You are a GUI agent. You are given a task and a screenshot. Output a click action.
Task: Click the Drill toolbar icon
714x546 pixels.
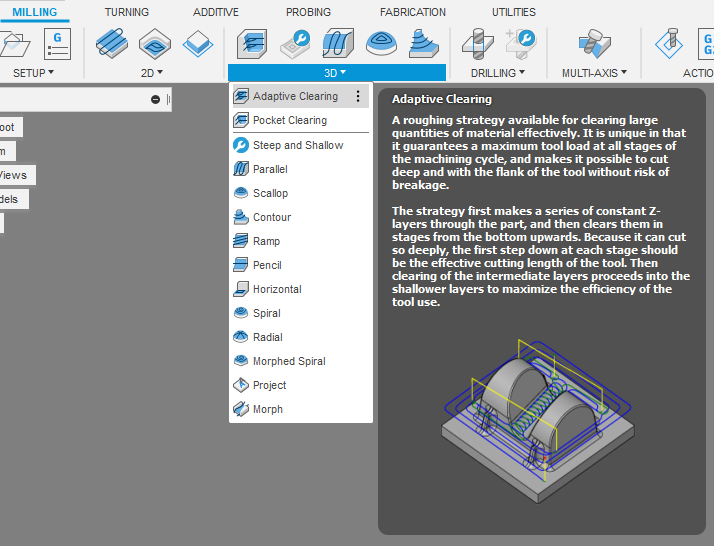point(478,44)
